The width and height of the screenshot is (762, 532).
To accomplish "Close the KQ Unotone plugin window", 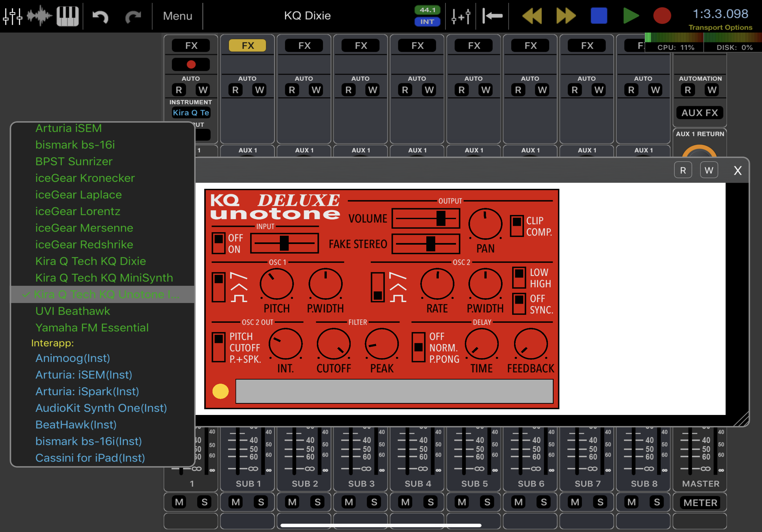I will (x=737, y=171).
